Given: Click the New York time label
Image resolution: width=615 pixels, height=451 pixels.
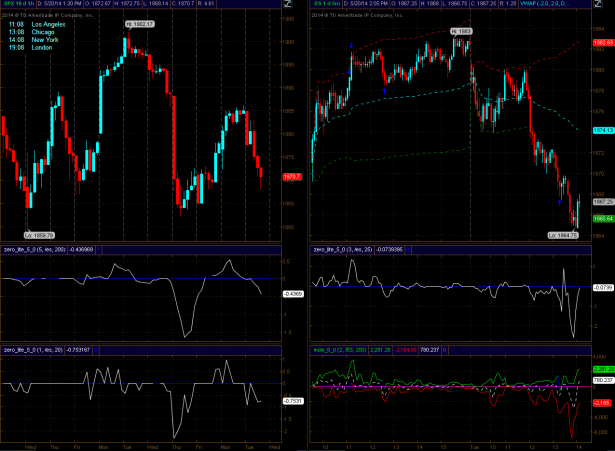Looking at the screenshot, I should [x=45, y=40].
